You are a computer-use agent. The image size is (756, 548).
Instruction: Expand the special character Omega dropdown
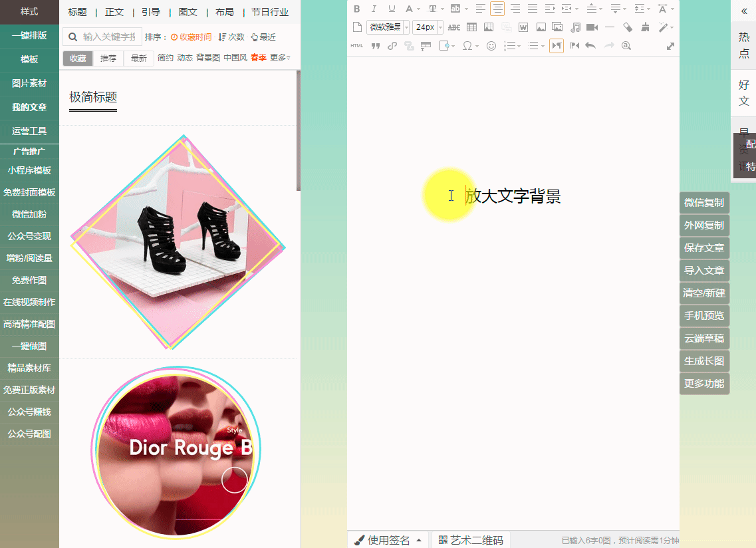tap(477, 46)
